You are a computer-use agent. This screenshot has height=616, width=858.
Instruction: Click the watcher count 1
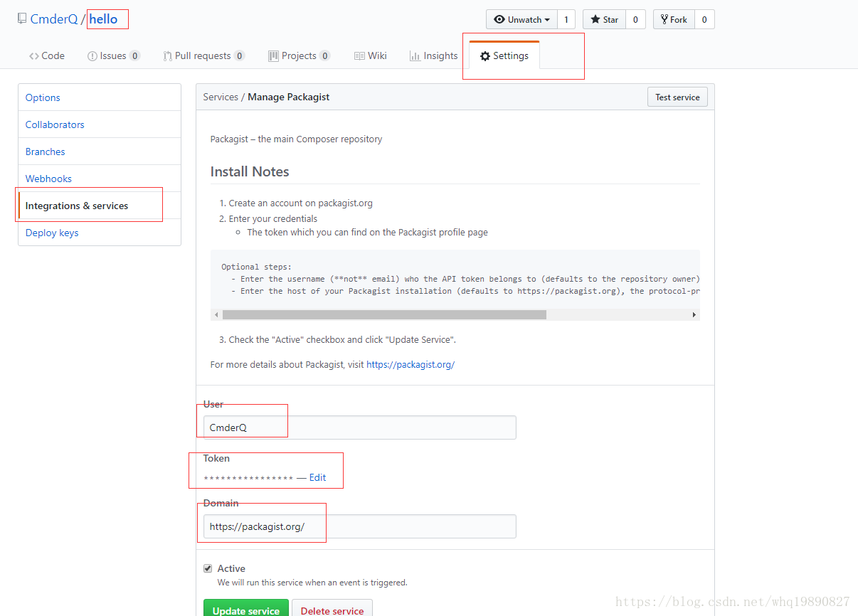pyautogui.click(x=566, y=19)
